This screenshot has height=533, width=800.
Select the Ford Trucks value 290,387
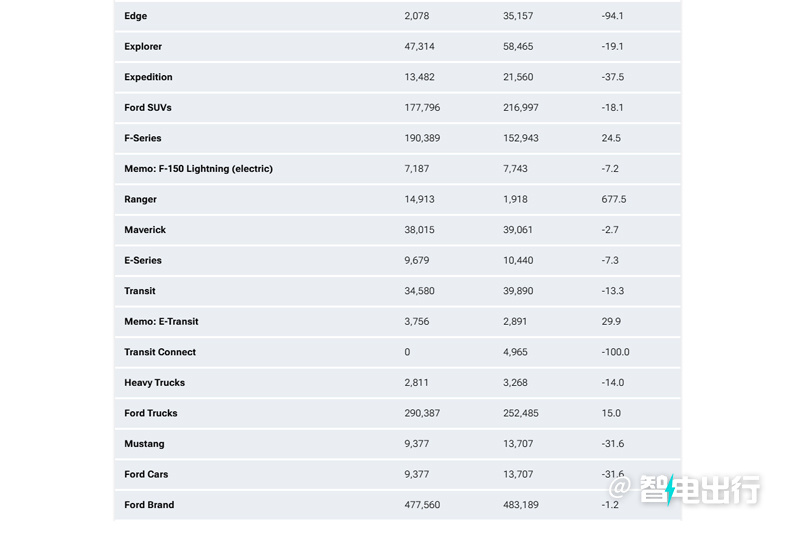pos(422,414)
